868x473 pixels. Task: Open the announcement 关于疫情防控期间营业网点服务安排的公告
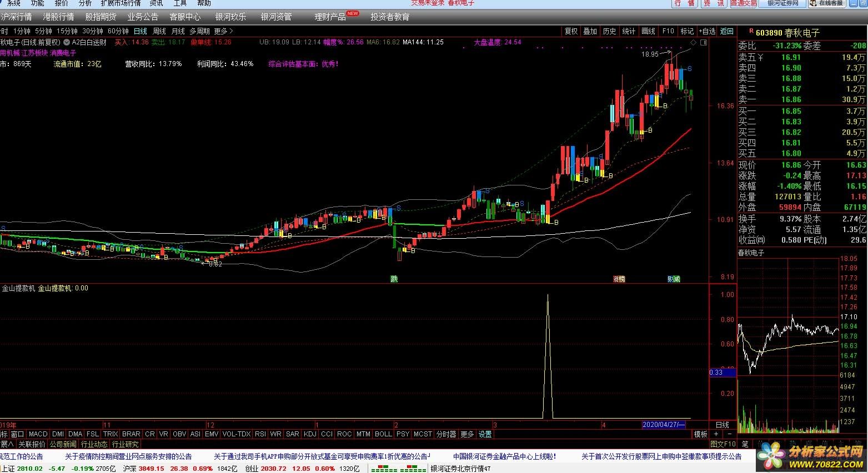coord(128,456)
